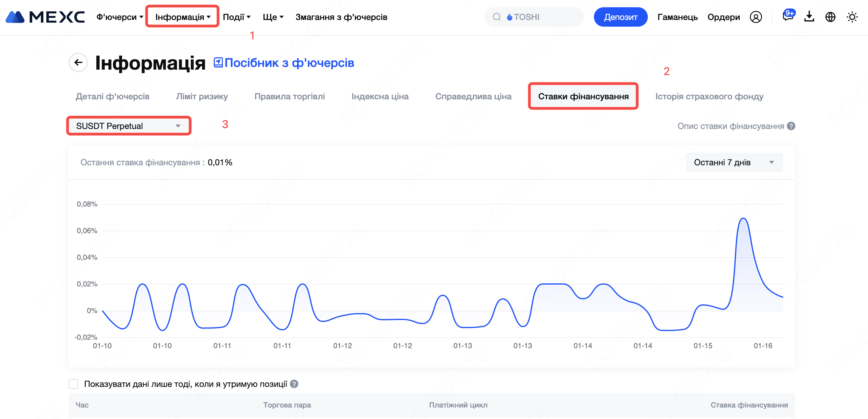Image resolution: width=868 pixels, height=419 pixels.
Task: Expand the Ф'ючерси menu
Action: tap(120, 17)
